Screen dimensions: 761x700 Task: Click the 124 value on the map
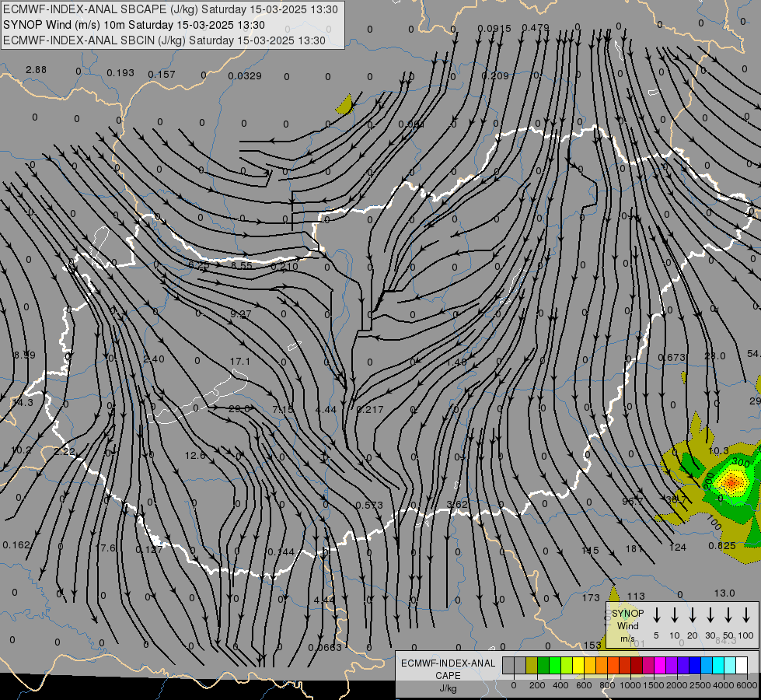(678, 548)
